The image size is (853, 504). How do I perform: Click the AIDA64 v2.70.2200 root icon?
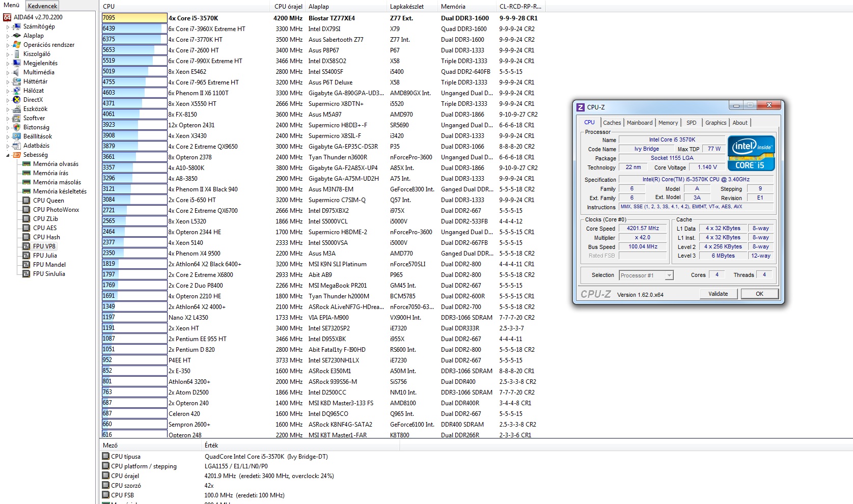click(7, 17)
